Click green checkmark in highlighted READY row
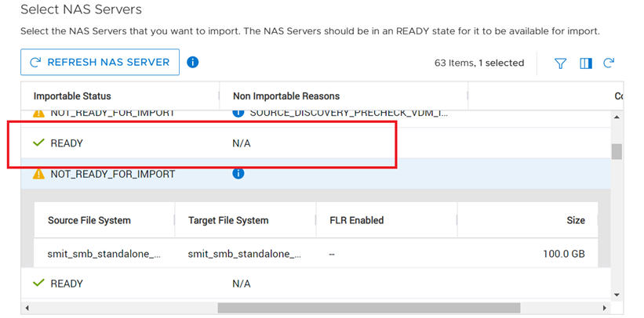The width and height of the screenshot is (644, 318). 38,143
